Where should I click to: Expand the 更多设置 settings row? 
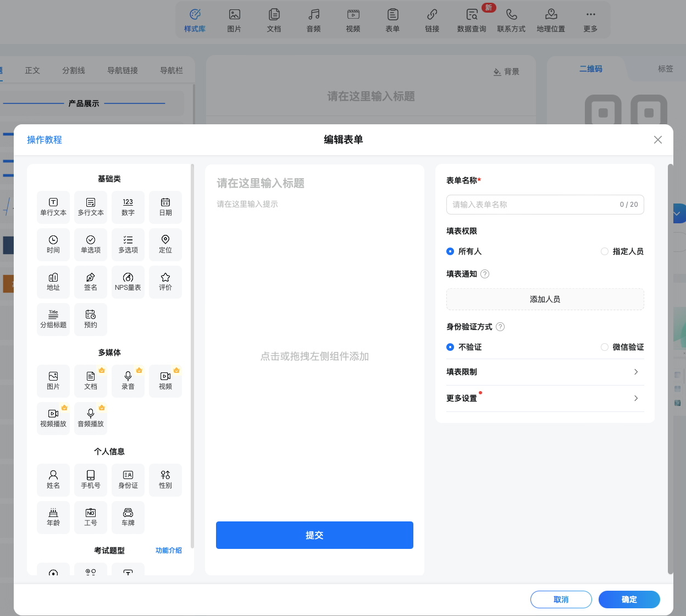(545, 398)
